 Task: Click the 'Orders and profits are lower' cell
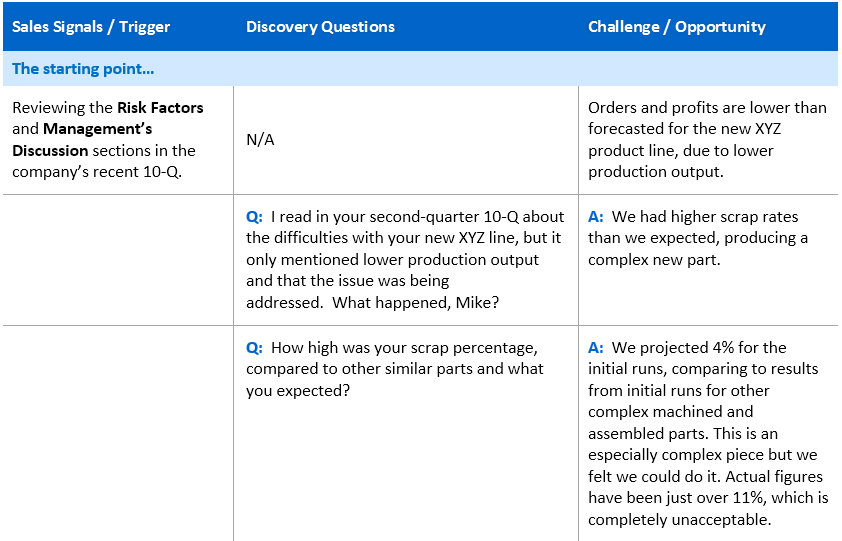[x=707, y=140]
